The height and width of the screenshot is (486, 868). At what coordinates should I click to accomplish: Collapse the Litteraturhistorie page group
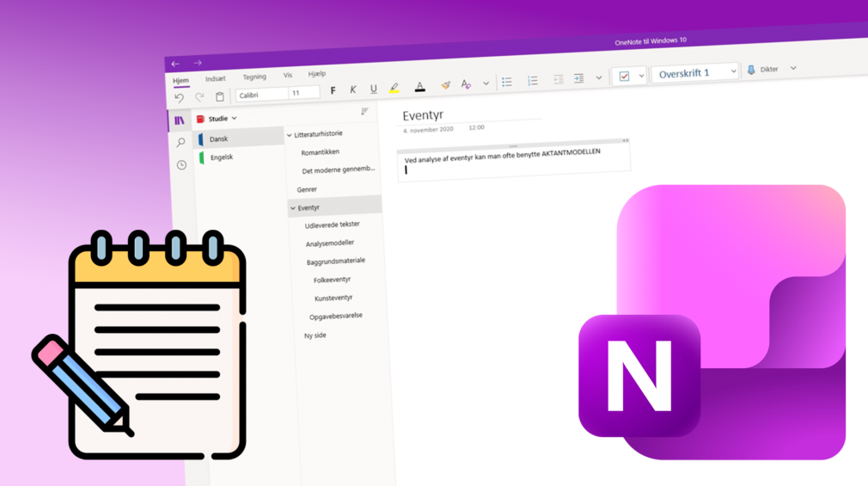(290, 135)
